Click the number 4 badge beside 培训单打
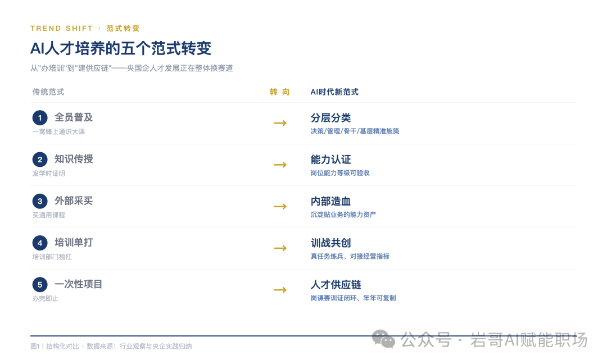Image resolution: width=607 pixels, height=364 pixels. pos(40,243)
